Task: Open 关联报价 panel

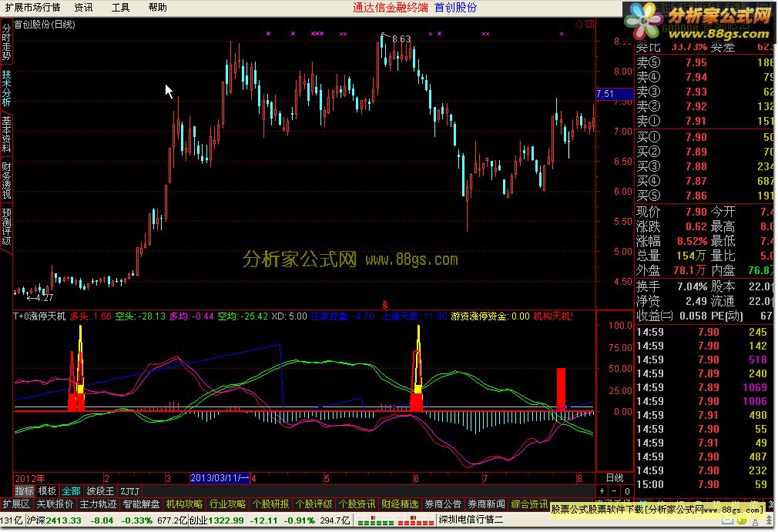Action: tap(55, 504)
